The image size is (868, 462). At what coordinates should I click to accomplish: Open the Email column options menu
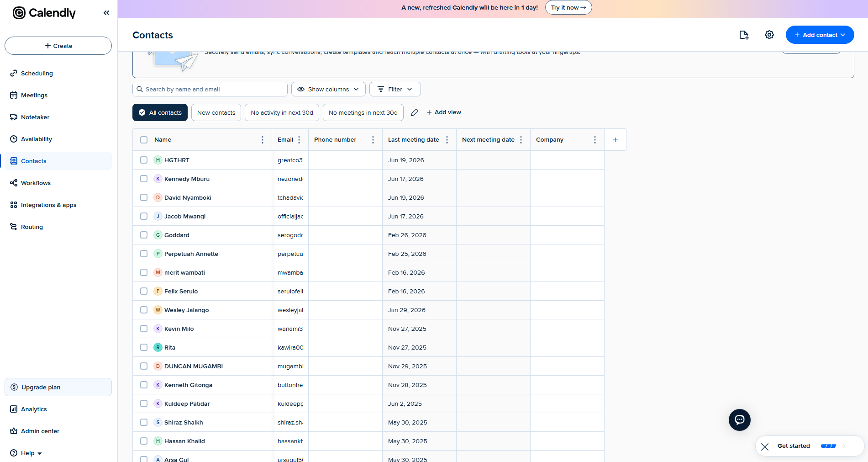299,140
